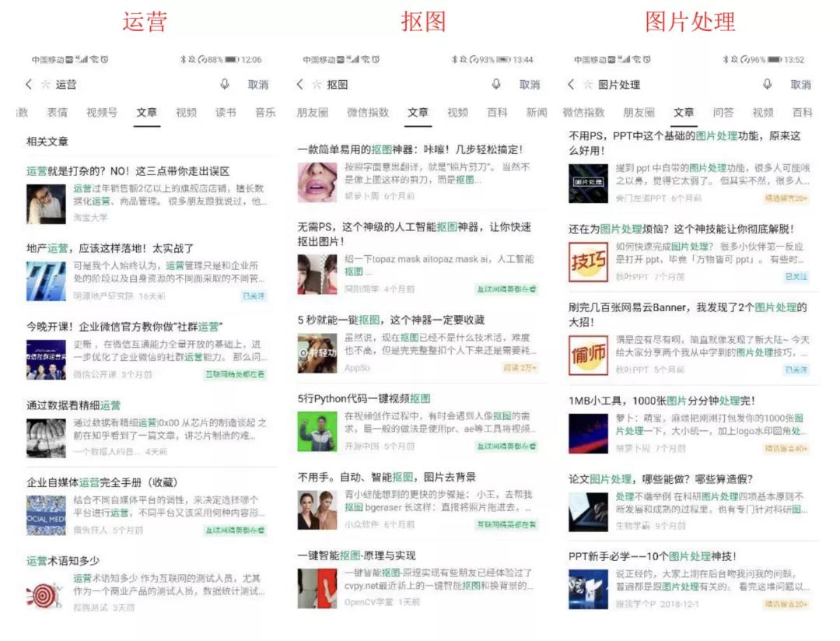The width and height of the screenshot is (840, 641).
Task: Click 取消 in 抠图 search screen
Action: (x=530, y=85)
